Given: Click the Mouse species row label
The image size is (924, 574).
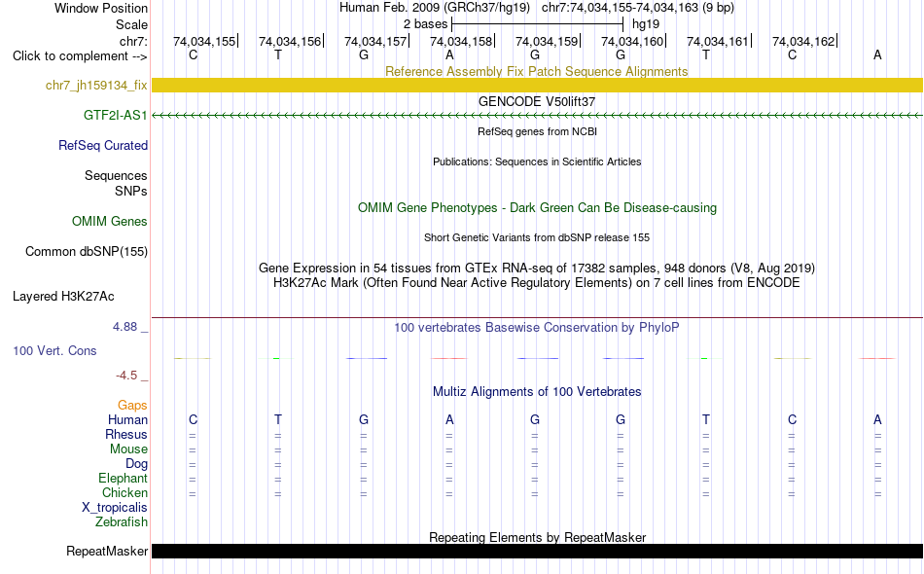Looking at the screenshot, I should pyautogui.click(x=128, y=449).
